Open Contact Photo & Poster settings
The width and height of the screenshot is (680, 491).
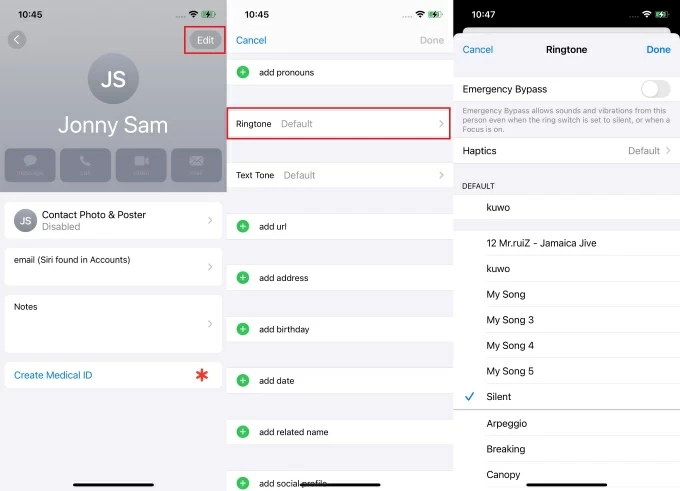click(x=113, y=220)
